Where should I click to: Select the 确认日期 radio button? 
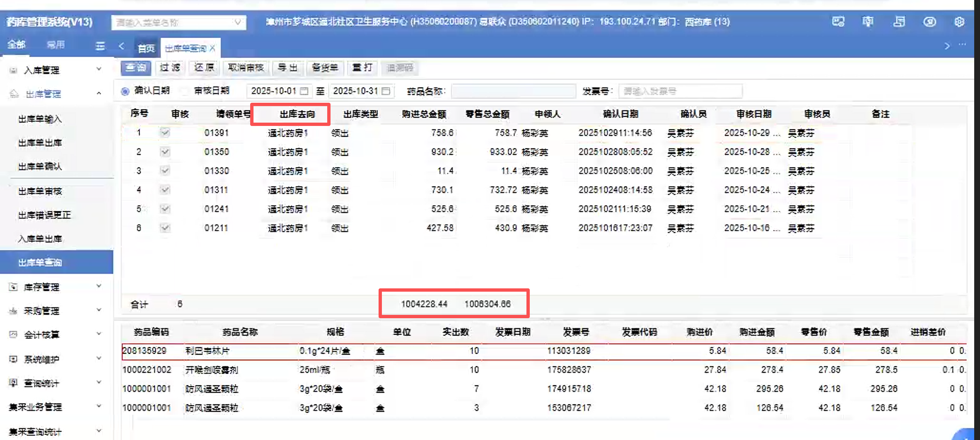point(125,91)
